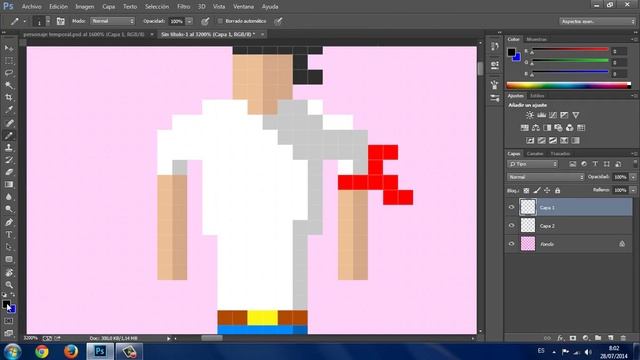
Task: Select the Pen tool
Action: tap(9, 222)
